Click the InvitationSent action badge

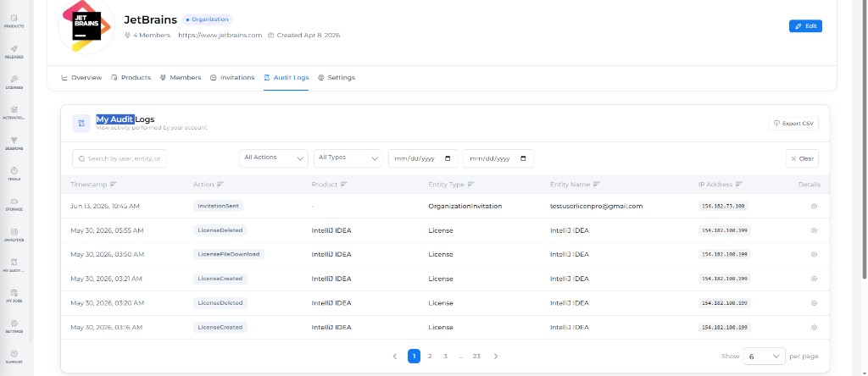coord(218,206)
